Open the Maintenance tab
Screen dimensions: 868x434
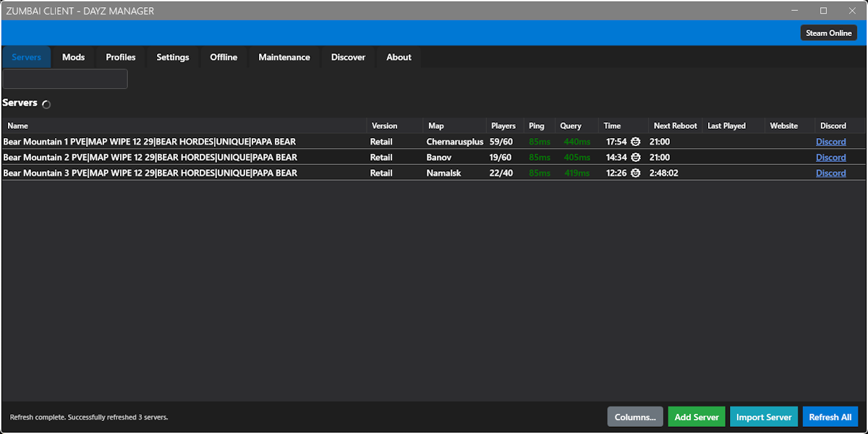[x=284, y=56]
